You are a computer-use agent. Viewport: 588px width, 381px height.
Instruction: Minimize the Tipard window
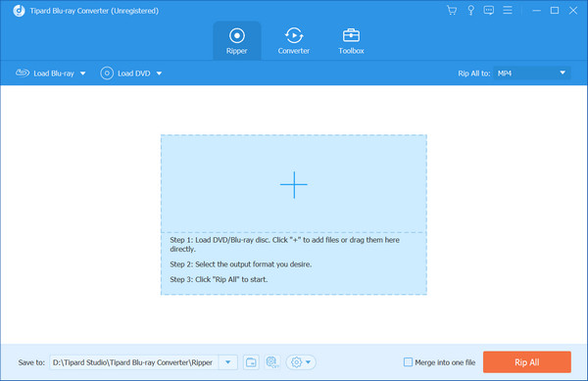[x=537, y=11]
